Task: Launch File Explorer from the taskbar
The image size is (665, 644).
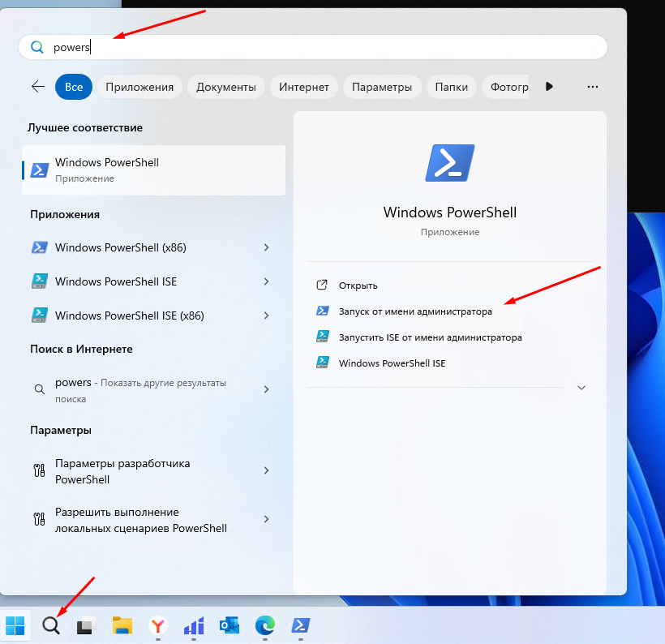Action: pyautogui.click(x=122, y=626)
